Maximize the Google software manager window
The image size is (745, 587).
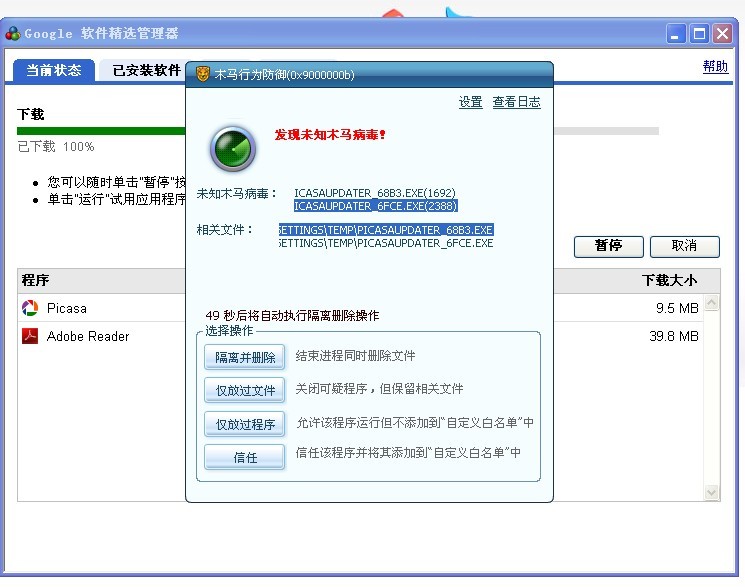click(699, 34)
